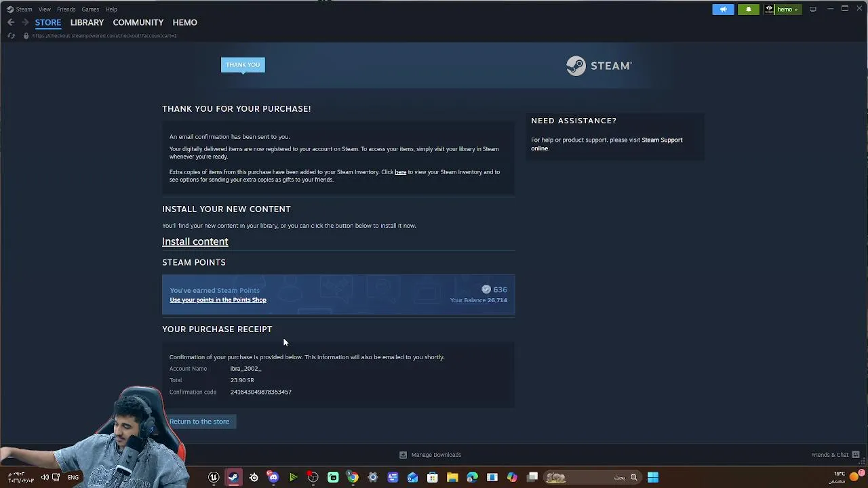This screenshot has width=868, height=488.
Task: Open Outlook from the taskbar
Action: click(x=412, y=478)
